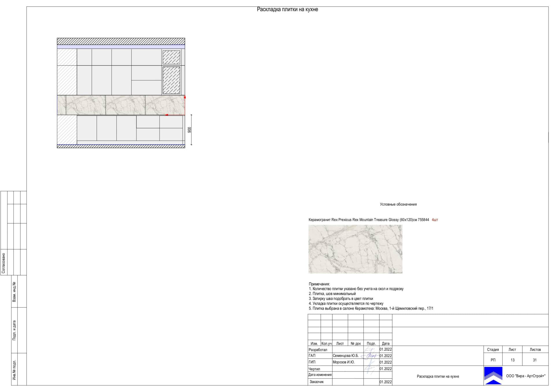Click the company logo icon
This screenshot has height=392, width=555.
(x=493, y=376)
